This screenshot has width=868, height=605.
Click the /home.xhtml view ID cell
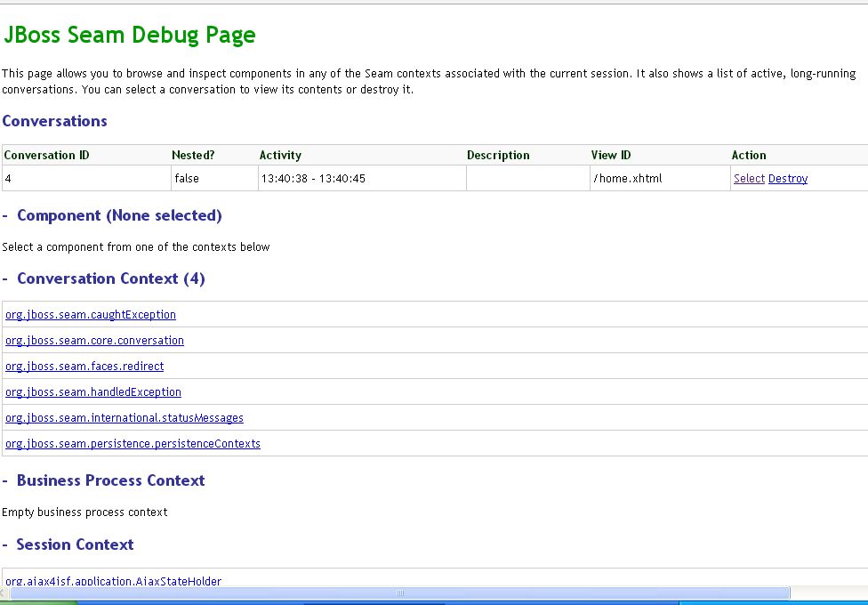click(x=661, y=179)
